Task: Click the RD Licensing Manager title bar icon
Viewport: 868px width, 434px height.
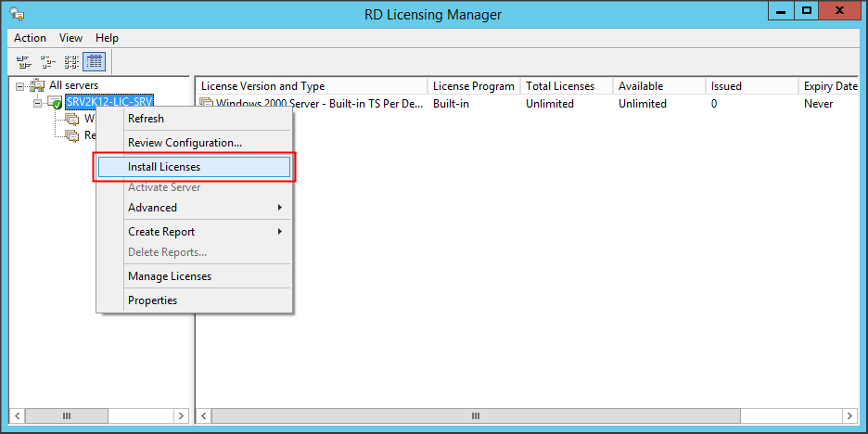Action: pyautogui.click(x=17, y=14)
